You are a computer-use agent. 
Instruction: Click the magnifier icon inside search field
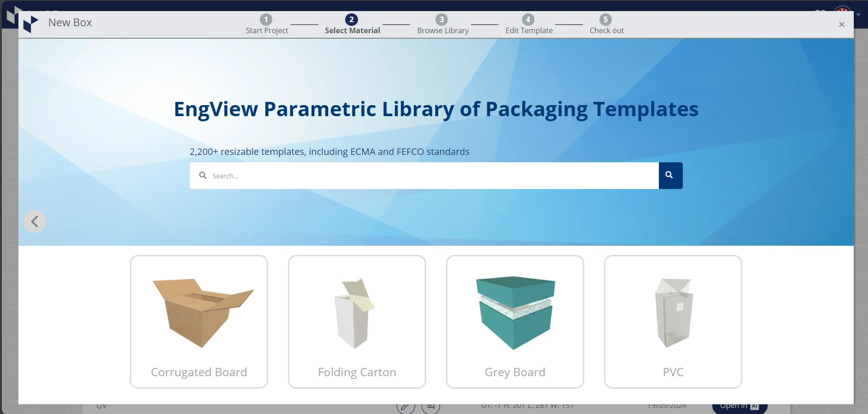pyautogui.click(x=203, y=175)
